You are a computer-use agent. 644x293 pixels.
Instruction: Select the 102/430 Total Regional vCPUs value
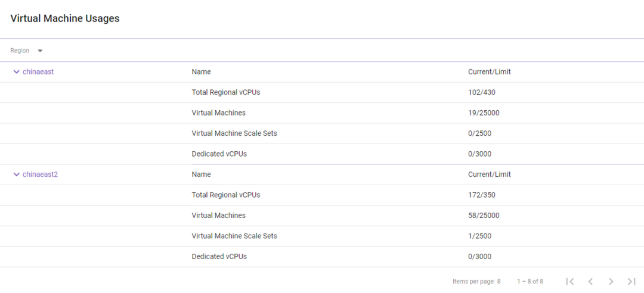(482, 92)
